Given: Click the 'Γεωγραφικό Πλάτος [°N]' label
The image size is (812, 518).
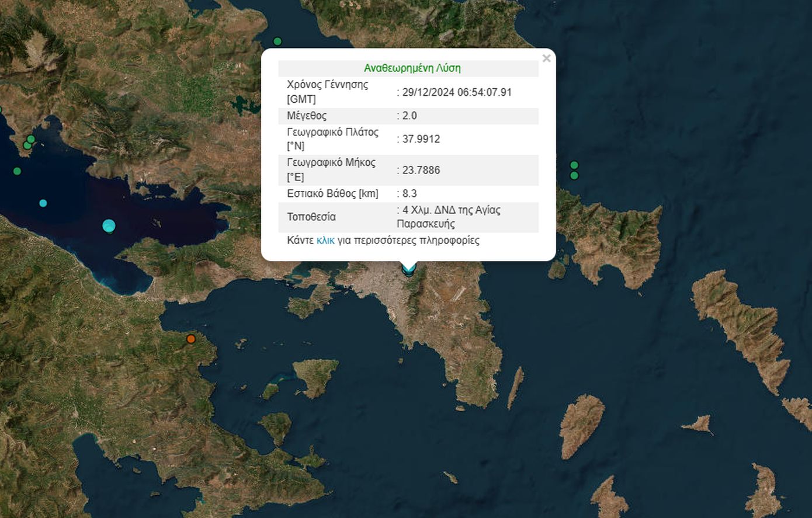Looking at the screenshot, I should tap(333, 139).
